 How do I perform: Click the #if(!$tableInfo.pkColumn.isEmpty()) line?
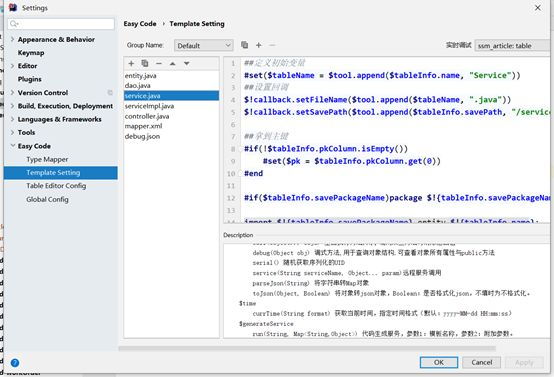point(326,149)
